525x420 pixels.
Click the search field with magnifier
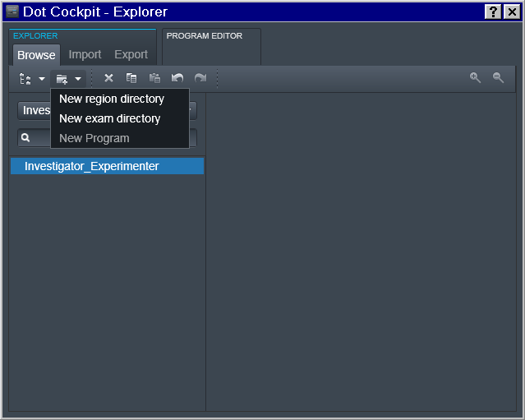coord(107,137)
